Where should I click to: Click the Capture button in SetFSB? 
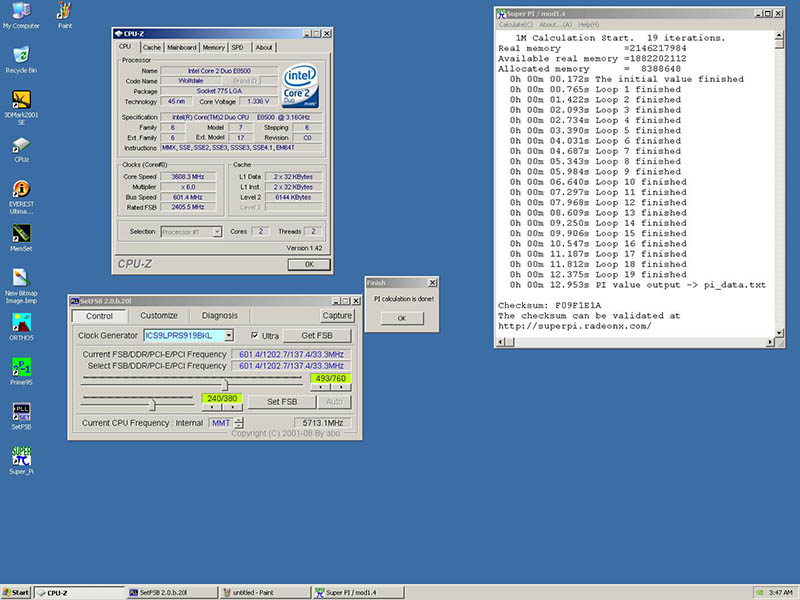point(337,316)
